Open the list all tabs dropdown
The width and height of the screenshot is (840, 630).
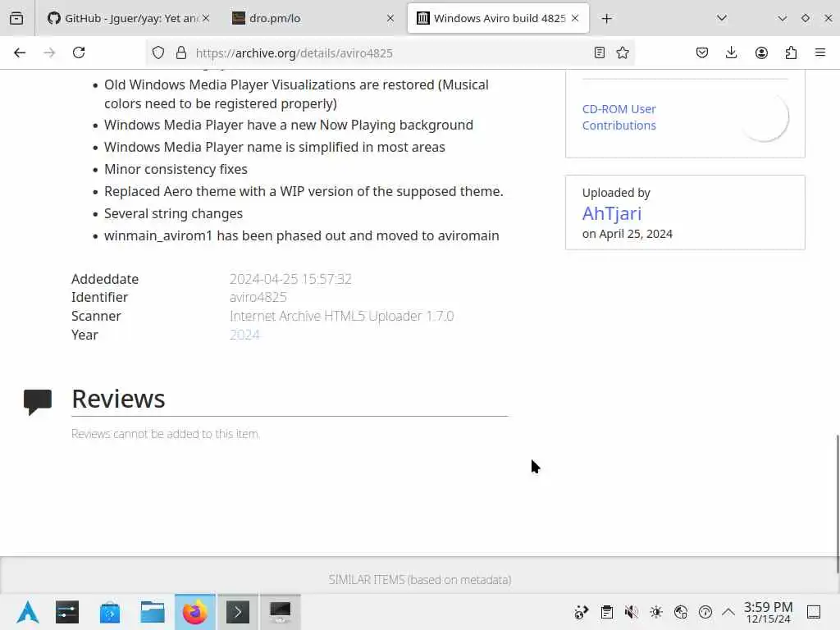722,18
